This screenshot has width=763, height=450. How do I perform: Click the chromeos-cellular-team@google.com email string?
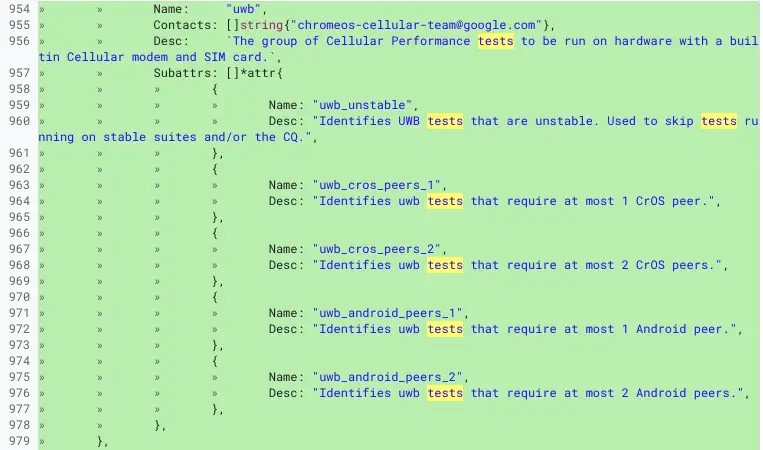point(417,25)
